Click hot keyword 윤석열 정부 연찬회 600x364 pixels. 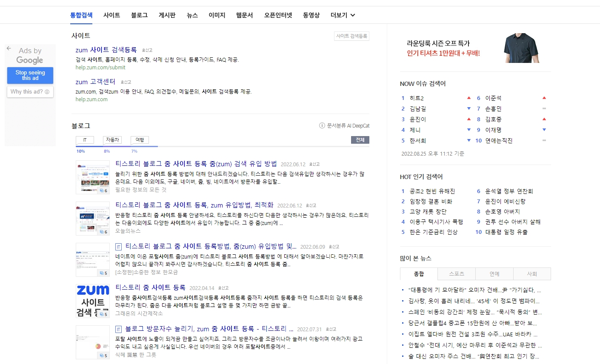point(509,191)
